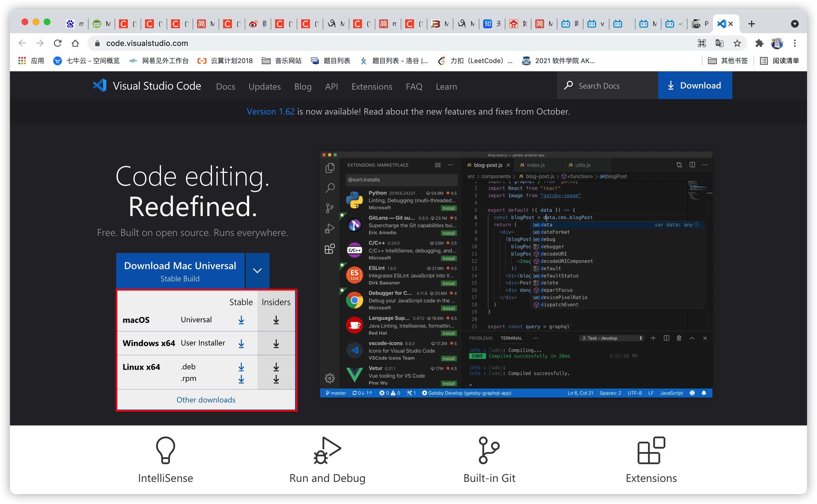Expand the download options chevron
The height and width of the screenshot is (504, 817).
(x=257, y=271)
